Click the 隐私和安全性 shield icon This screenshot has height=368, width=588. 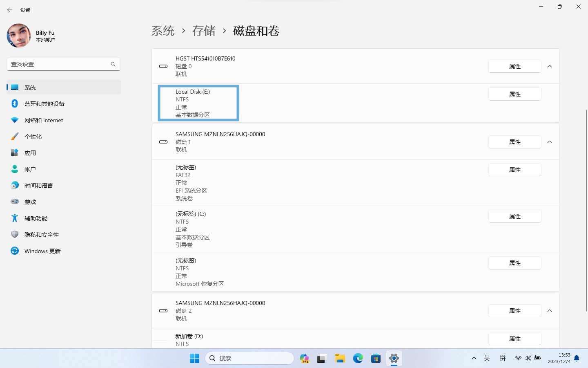click(x=15, y=234)
